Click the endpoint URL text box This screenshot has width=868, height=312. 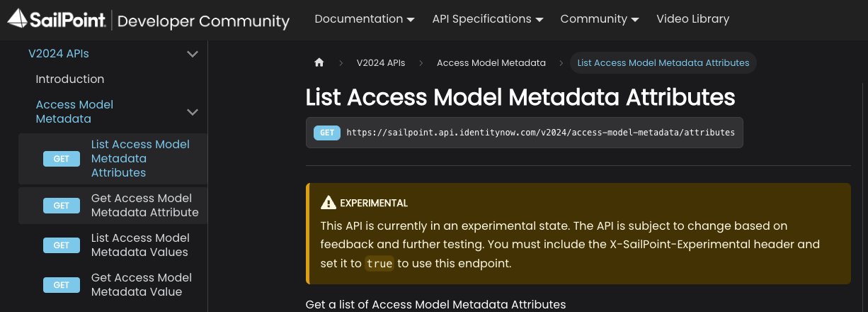coord(540,133)
